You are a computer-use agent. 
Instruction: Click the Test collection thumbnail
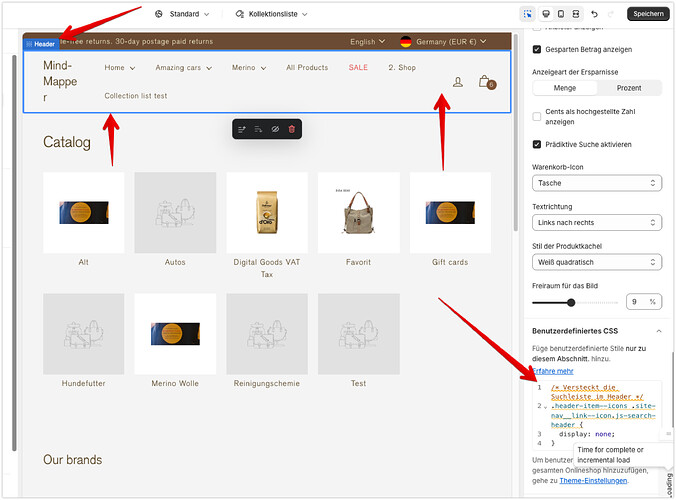pos(359,334)
